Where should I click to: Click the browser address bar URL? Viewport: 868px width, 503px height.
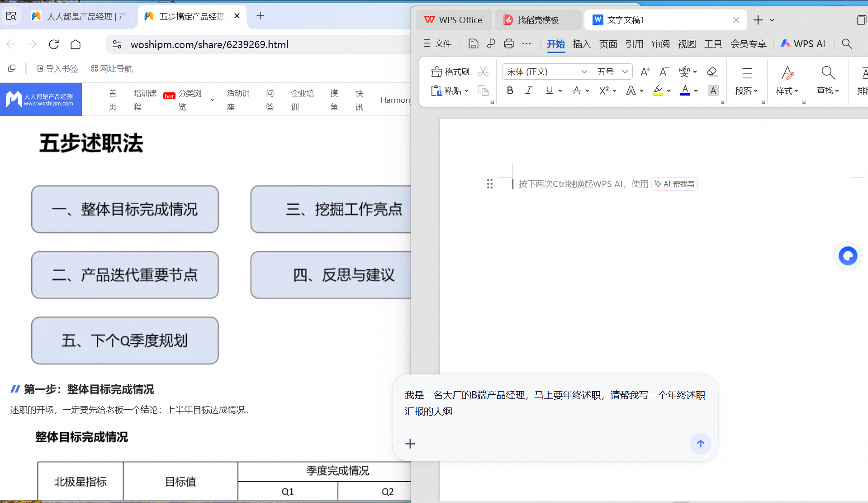click(x=209, y=44)
